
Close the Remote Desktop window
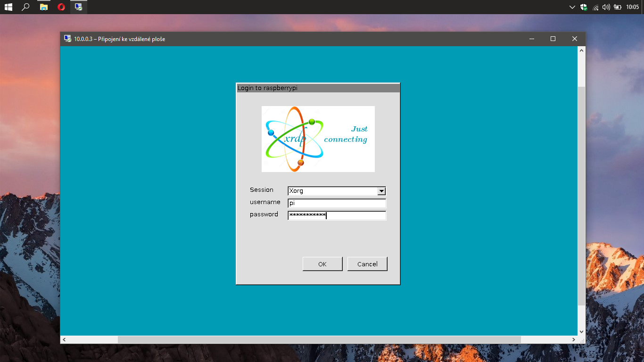[575, 39]
